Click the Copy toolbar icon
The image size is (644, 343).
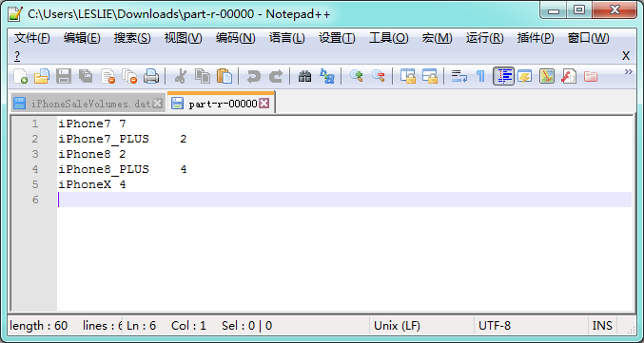pyautogui.click(x=202, y=76)
